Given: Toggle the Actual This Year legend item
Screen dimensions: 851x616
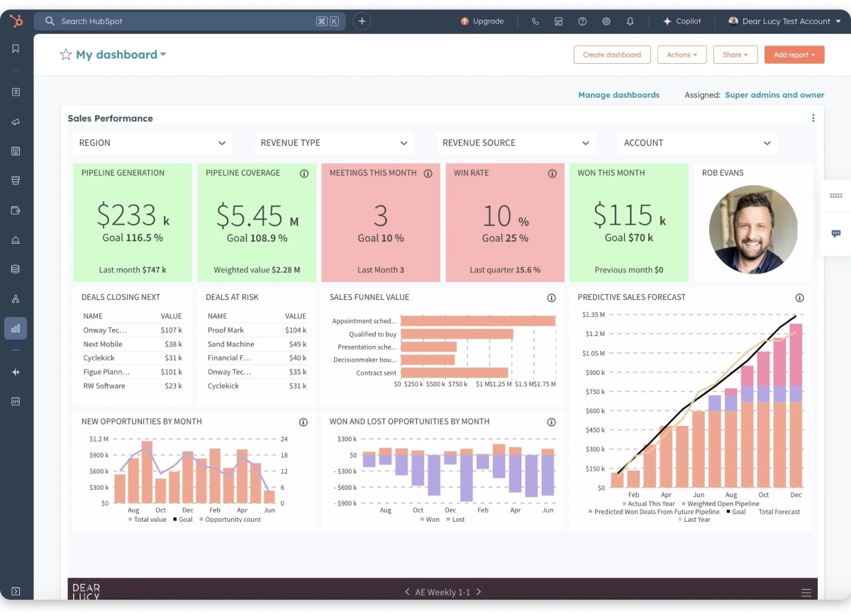Looking at the screenshot, I should click(648, 504).
